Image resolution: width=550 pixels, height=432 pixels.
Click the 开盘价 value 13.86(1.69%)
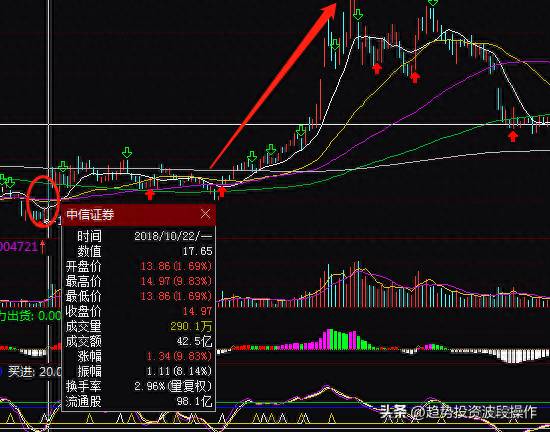[176, 266]
